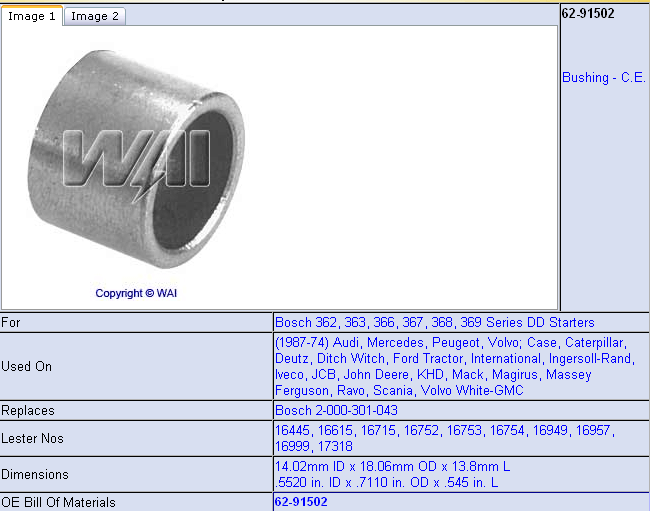The width and height of the screenshot is (650, 511).
Task: Click the 62-91502 part number heading
Action: [588, 14]
